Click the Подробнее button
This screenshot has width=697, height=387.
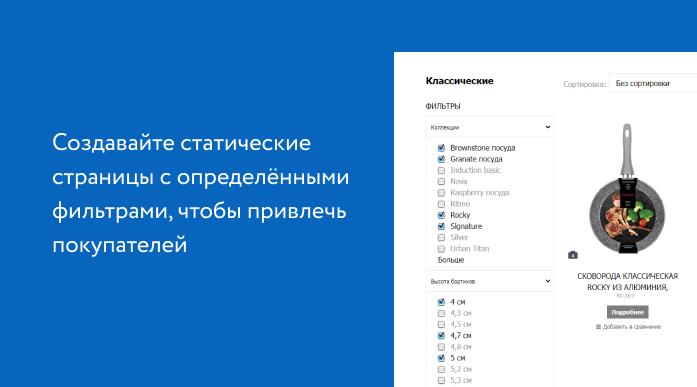[627, 312]
